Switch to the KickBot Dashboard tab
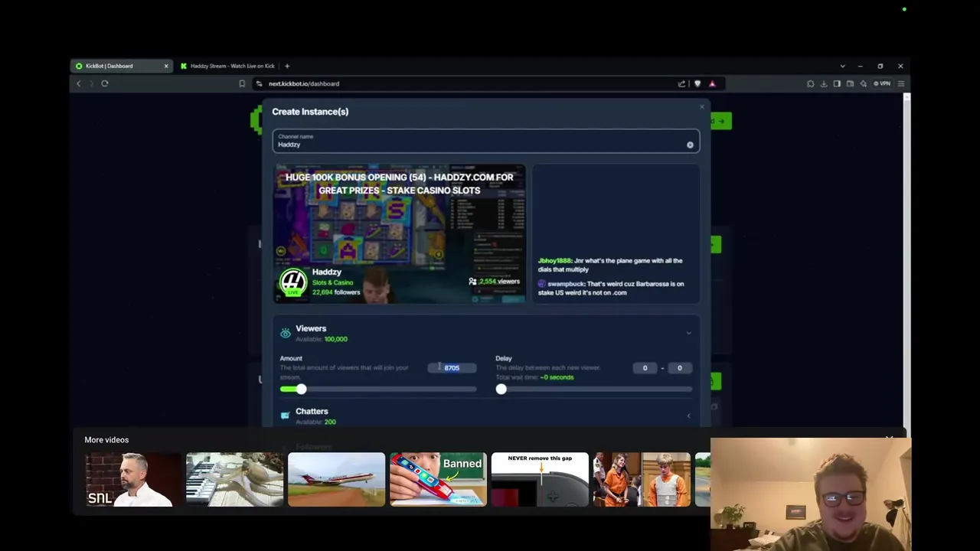Image resolution: width=980 pixels, height=551 pixels. [x=121, y=66]
